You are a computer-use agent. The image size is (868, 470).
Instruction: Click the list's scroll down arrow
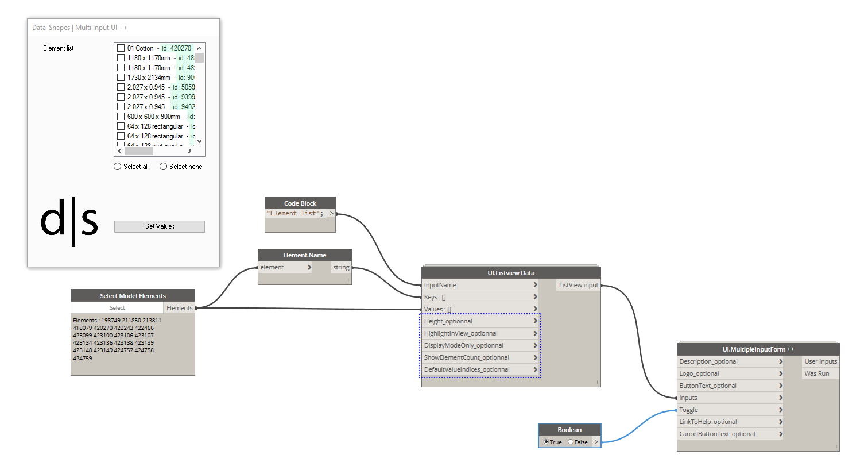click(200, 141)
